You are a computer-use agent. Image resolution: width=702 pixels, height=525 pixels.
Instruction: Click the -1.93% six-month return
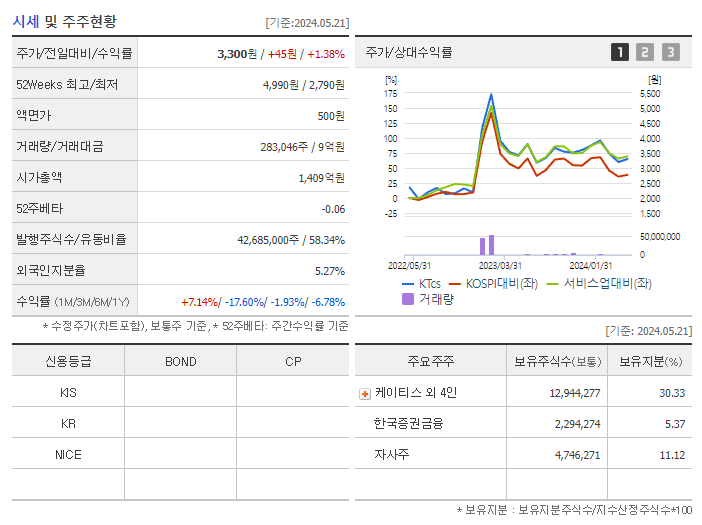tap(288, 302)
